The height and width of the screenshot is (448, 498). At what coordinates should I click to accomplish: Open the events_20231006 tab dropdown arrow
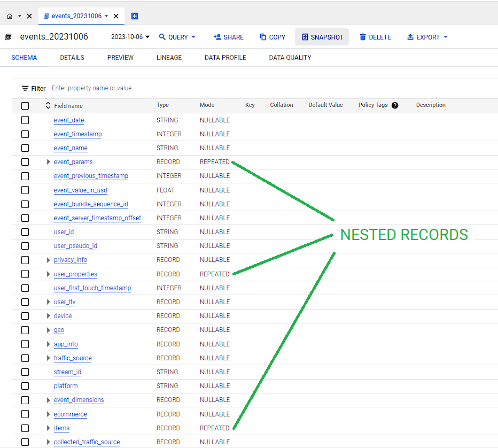(106, 16)
